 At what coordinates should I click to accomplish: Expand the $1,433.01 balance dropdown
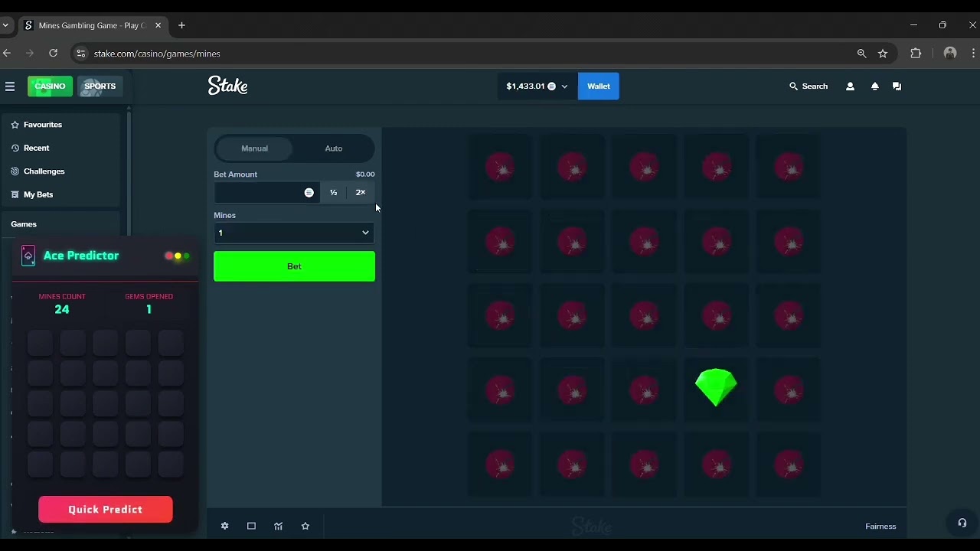pyautogui.click(x=537, y=86)
